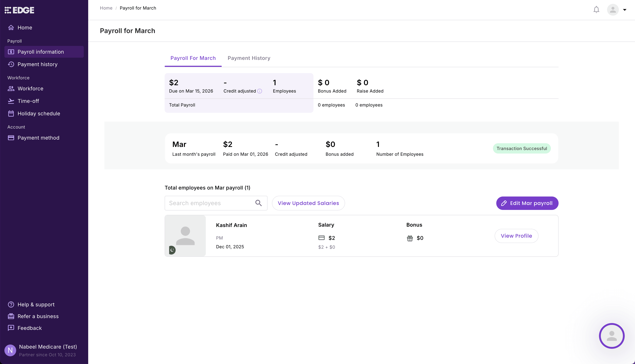Open the floating chat avatar bubble
The image size is (635, 364).
pos(611,336)
